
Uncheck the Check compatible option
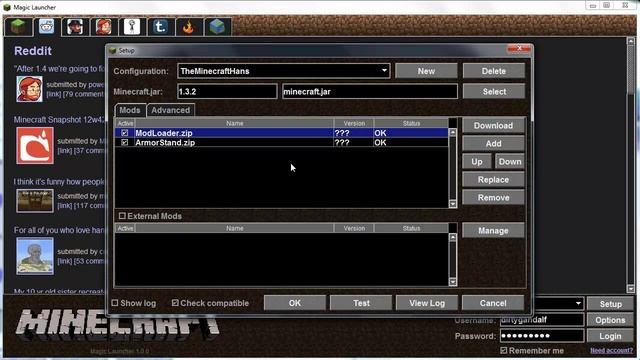pyautogui.click(x=175, y=303)
